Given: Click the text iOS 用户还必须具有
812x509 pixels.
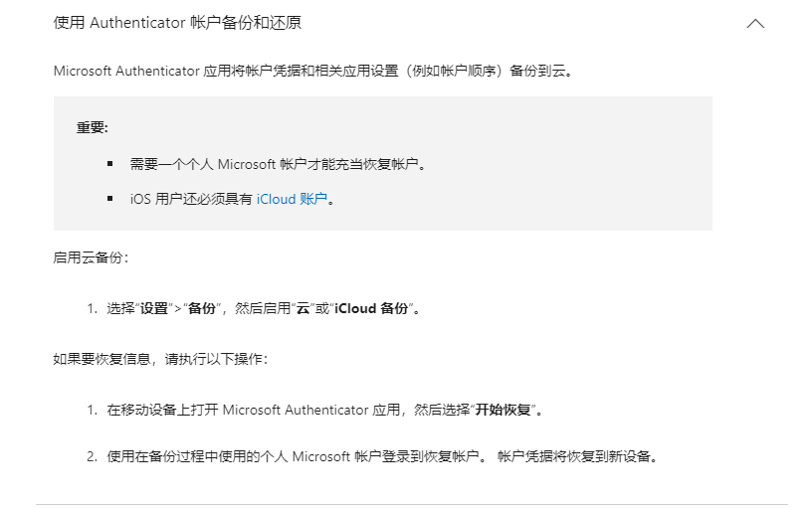Looking at the screenshot, I should (x=191, y=199).
